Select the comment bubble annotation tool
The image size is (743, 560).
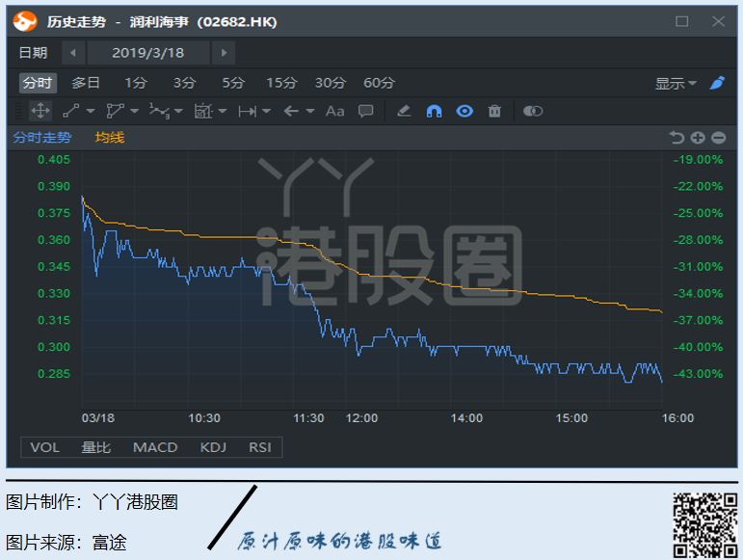(x=366, y=112)
